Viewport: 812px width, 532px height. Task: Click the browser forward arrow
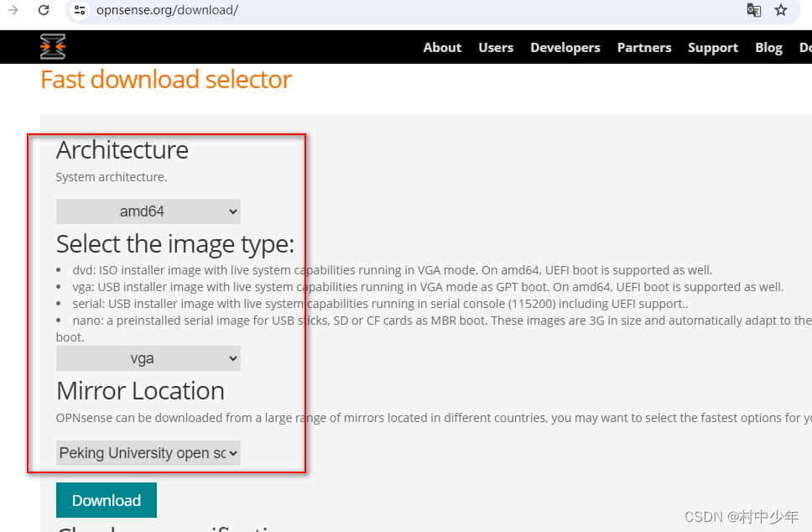[x=13, y=10]
